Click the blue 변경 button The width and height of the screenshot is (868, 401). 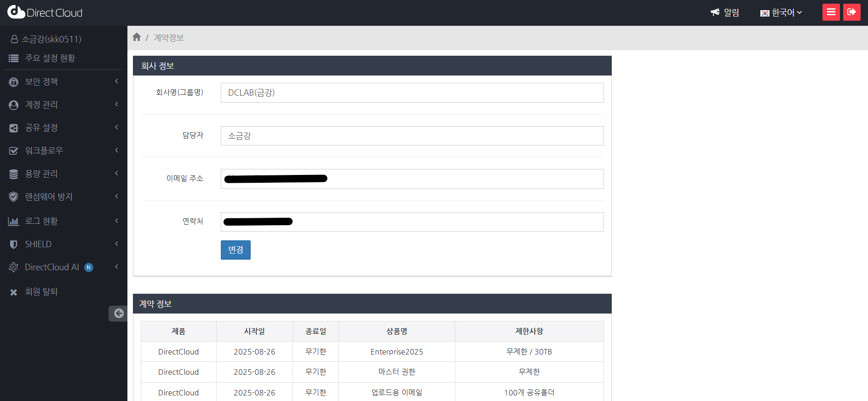tap(236, 250)
